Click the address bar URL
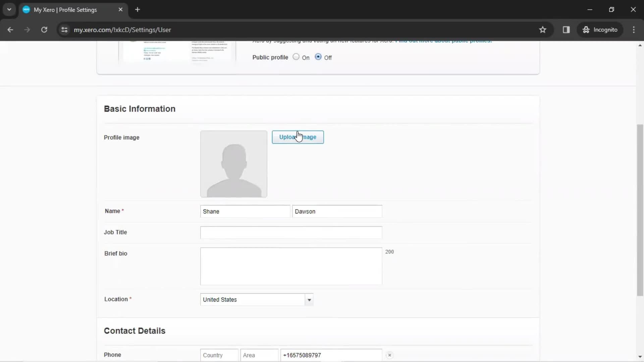This screenshot has height=362, width=644. tap(122, 30)
